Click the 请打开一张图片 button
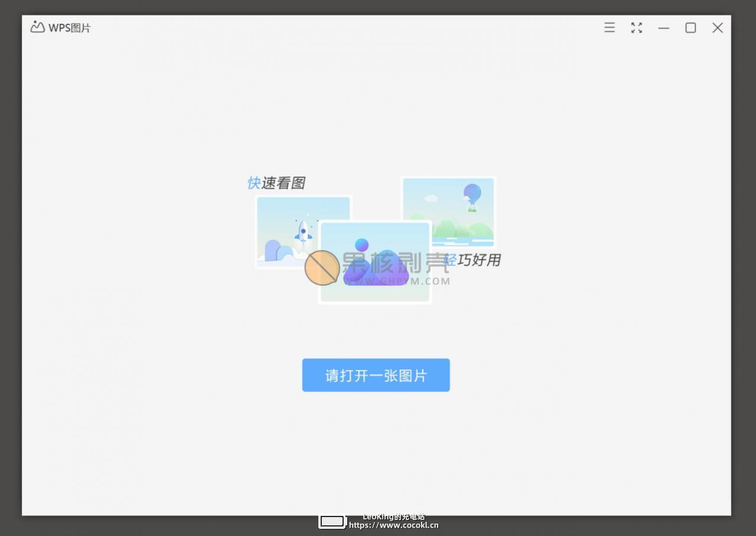This screenshot has width=756, height=536. (x=376, y=375)
